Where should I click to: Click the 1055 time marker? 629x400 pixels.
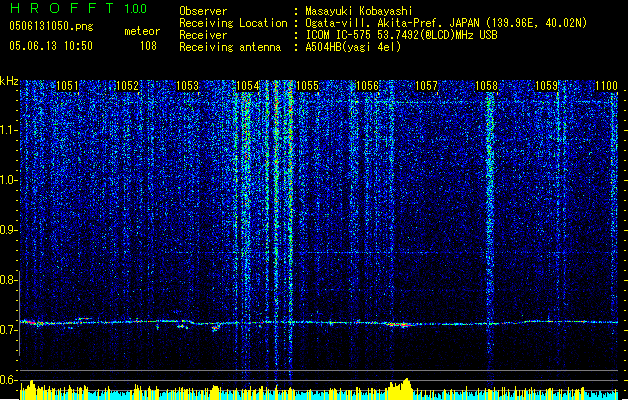(x=307, y=86)
